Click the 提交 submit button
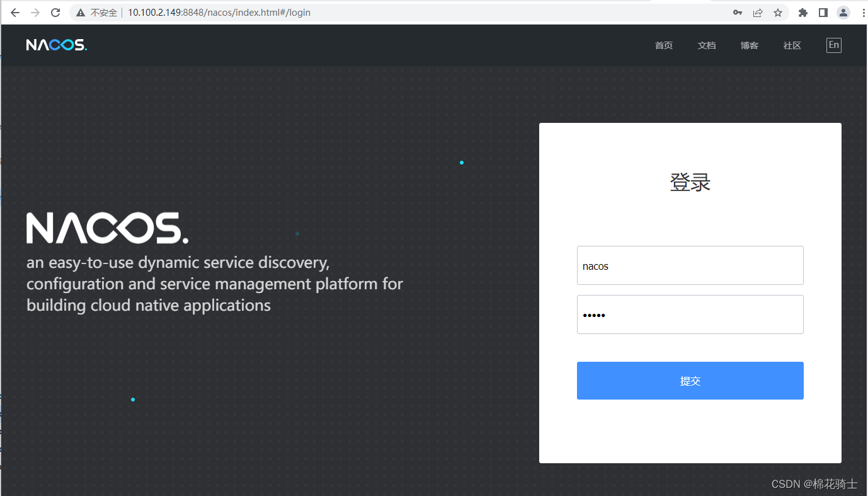Image resolution: width=868 pixels, height=496 pixels. [690, 381]
